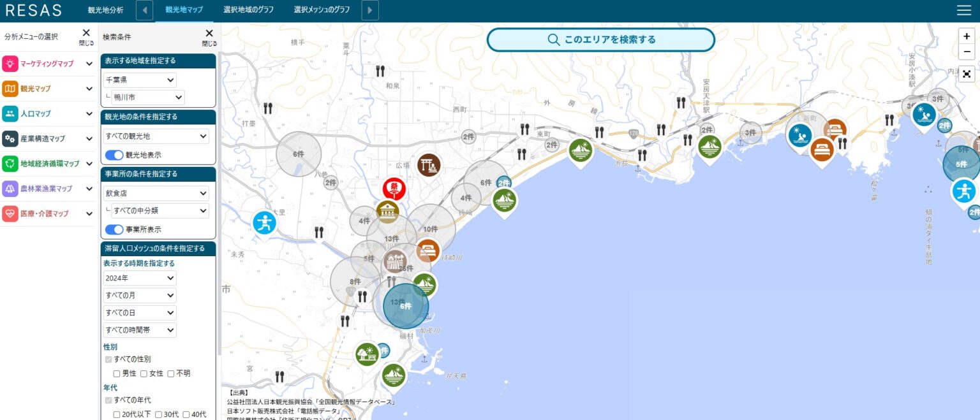Click the restaurant fork-knife icon near 和泉
The height and width of the screenshot is (420, 980).
pos(381,71)
